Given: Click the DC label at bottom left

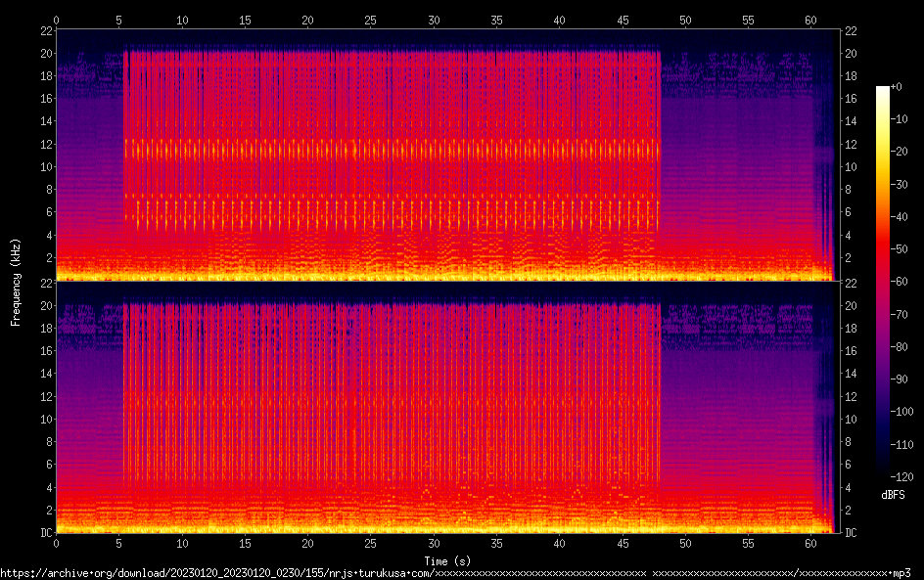Looking at the screenshot, I should 45,532.
